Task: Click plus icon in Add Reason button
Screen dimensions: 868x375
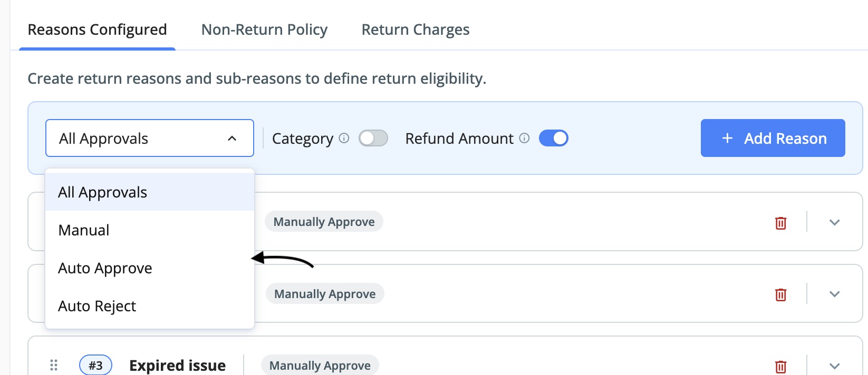Action: coord(727,138)
